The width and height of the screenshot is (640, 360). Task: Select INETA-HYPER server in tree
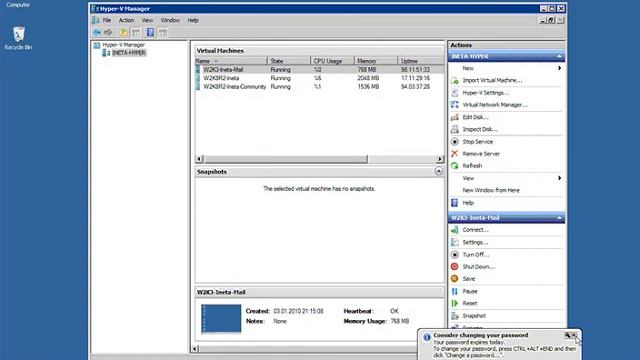129,53
